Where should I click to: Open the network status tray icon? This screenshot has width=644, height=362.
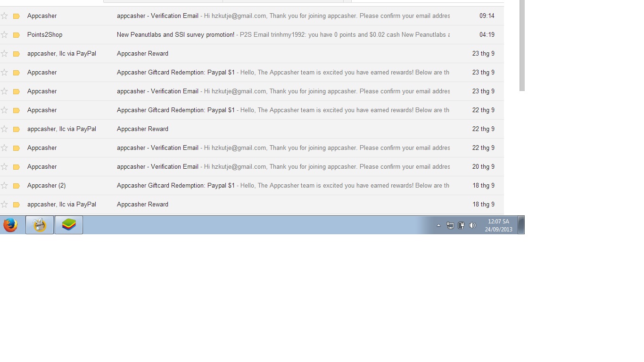click(450, 226)
